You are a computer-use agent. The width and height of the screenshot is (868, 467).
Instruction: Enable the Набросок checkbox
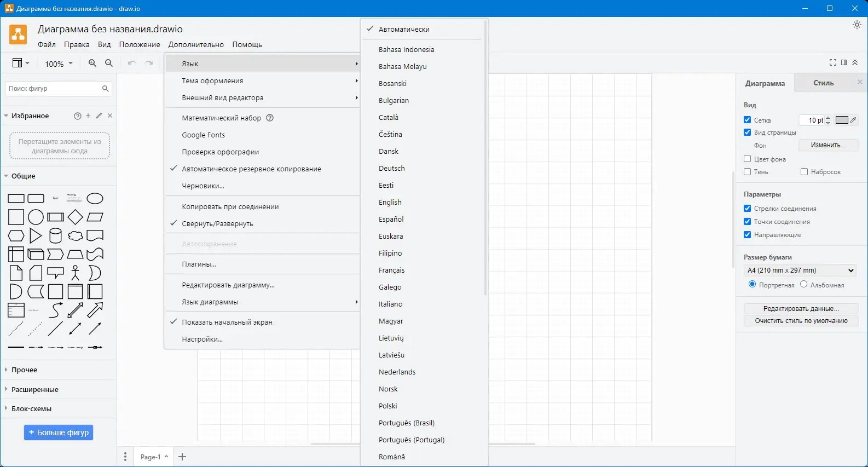pyautogui.click(x=804, y=171)
